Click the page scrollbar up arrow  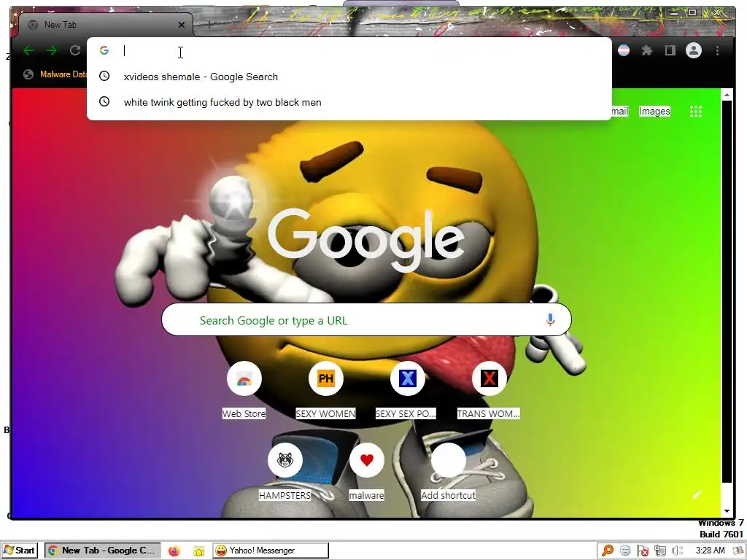(x=727, y=95)
